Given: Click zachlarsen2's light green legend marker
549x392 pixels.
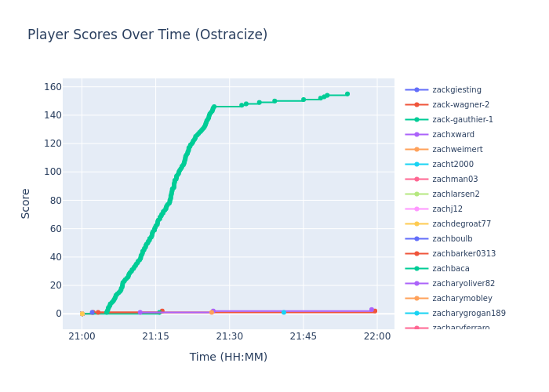Looking at the screenshot, I should pos(416,194).
